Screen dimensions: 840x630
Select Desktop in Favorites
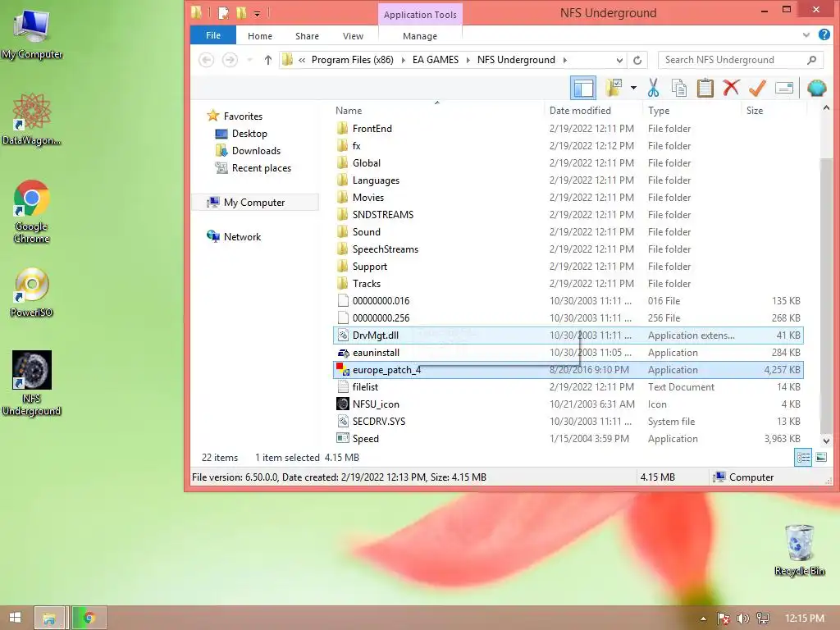(x=249, y=134)
